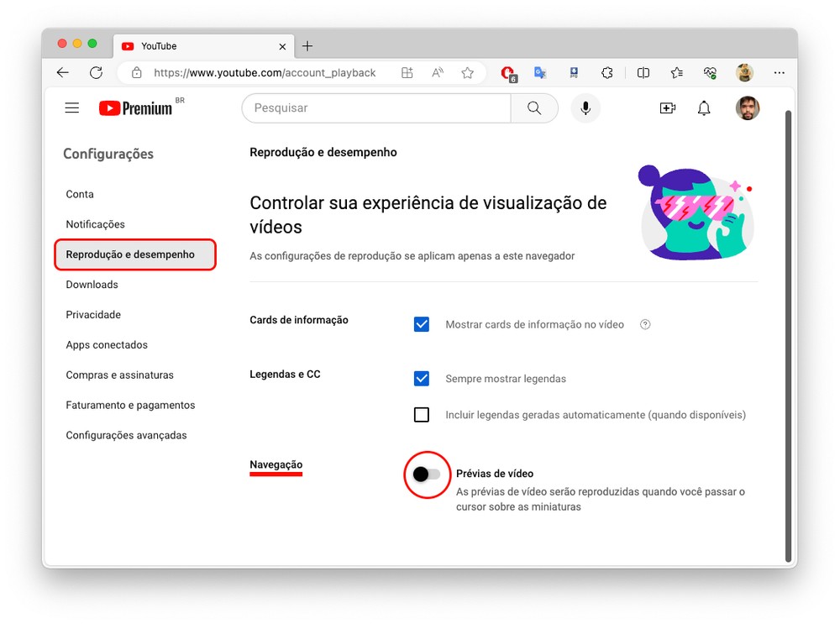Toggle the Prévias de vídeo switch

click(x=427, y=474)
